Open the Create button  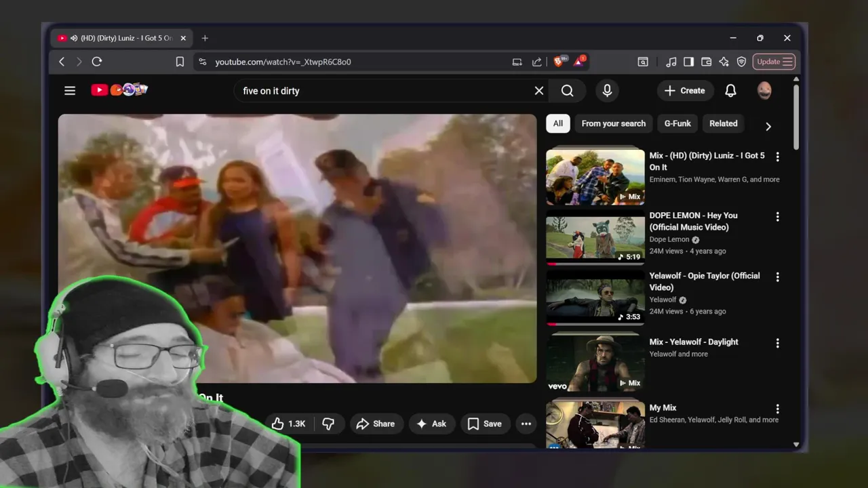685,91
